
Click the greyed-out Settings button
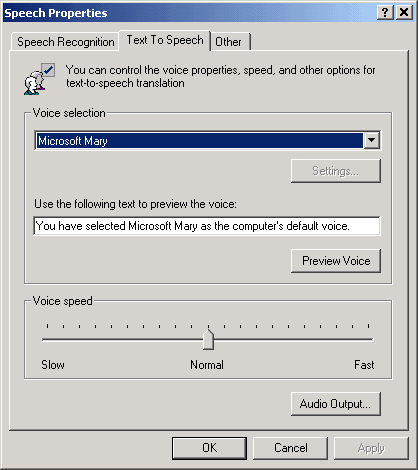336,171
